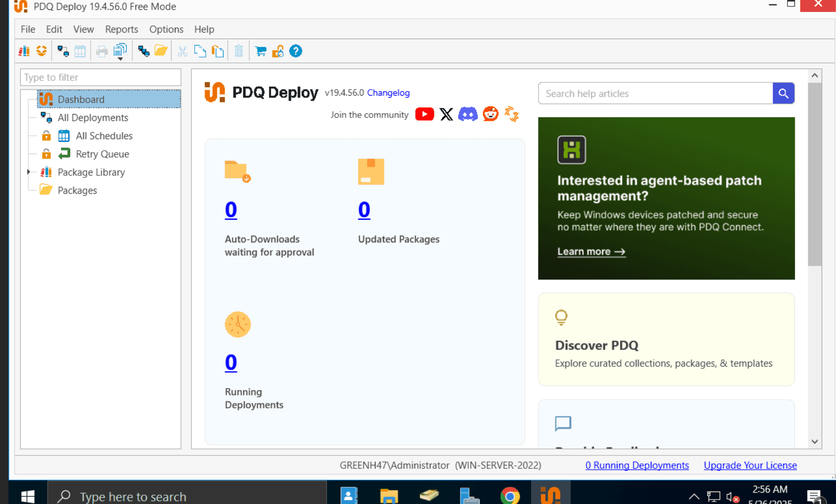Click the dashboard vertical scrollbar thumb
Viewport: 836px width, 504px height.
(x=815, y=174)
